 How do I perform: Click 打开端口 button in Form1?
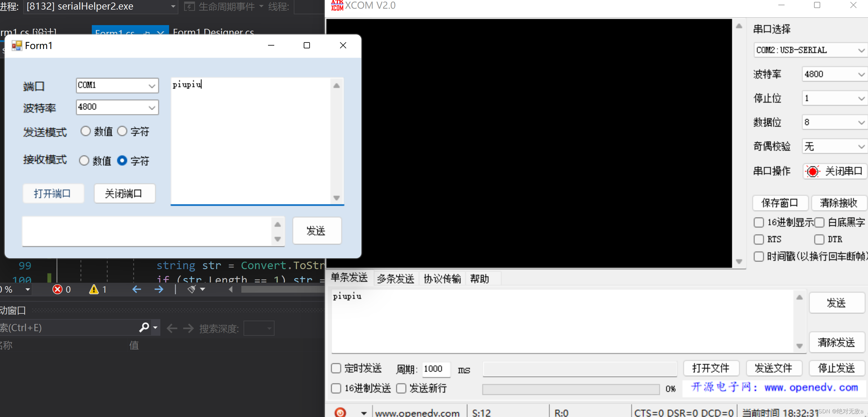point(53,193)
